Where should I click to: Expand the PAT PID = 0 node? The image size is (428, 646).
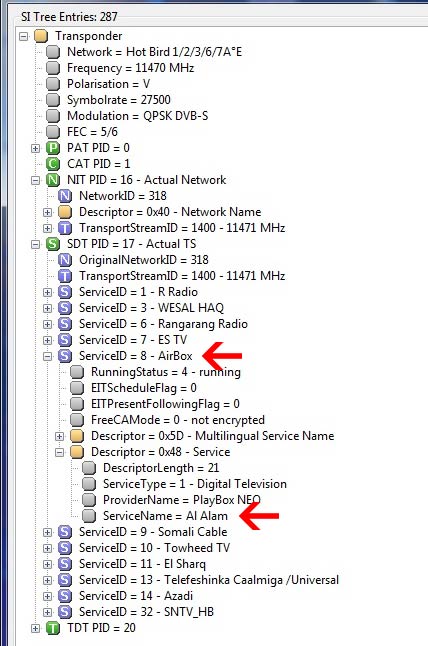[x=36, y=148]
